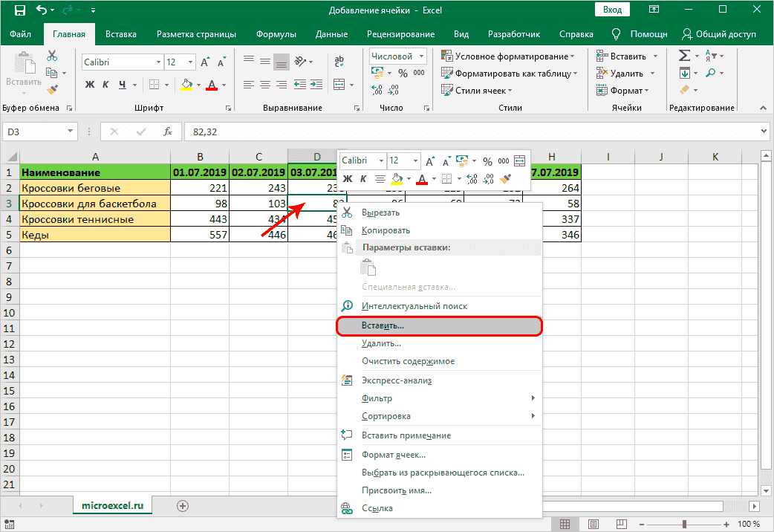Add a new sheet with the plus icon

(x=183, y=505)
